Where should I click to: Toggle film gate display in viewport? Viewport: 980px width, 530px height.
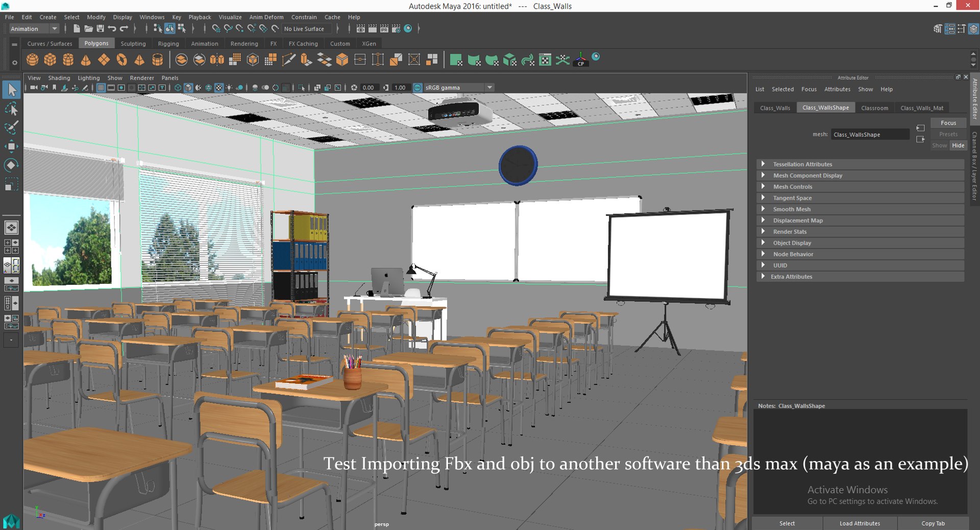pyautogui.click(x=111, y=88)
